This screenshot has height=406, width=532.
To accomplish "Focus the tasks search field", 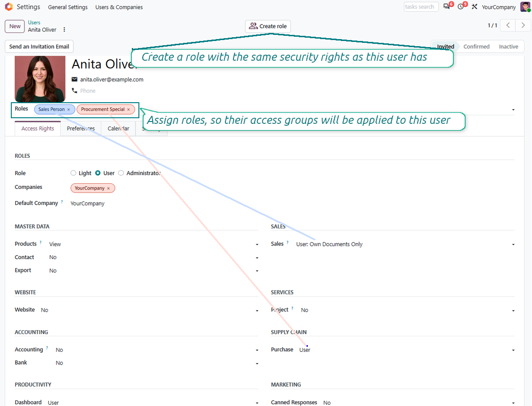I will [x=421, y=7].
